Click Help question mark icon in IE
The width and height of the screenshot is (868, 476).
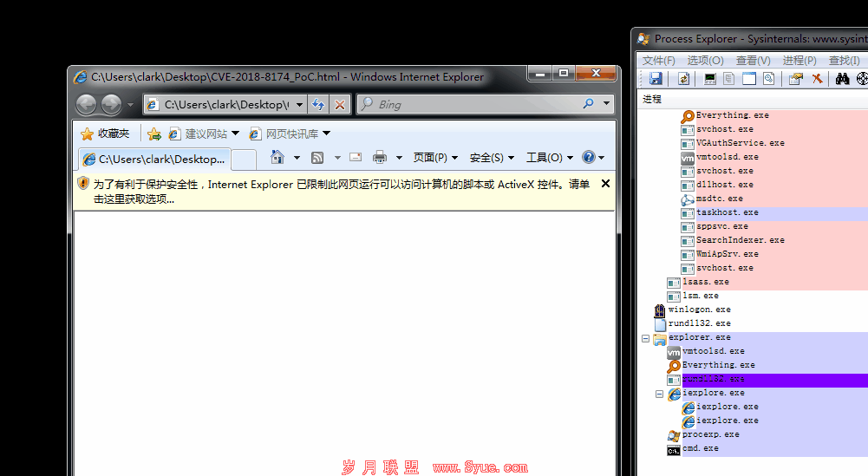(589, 157)
